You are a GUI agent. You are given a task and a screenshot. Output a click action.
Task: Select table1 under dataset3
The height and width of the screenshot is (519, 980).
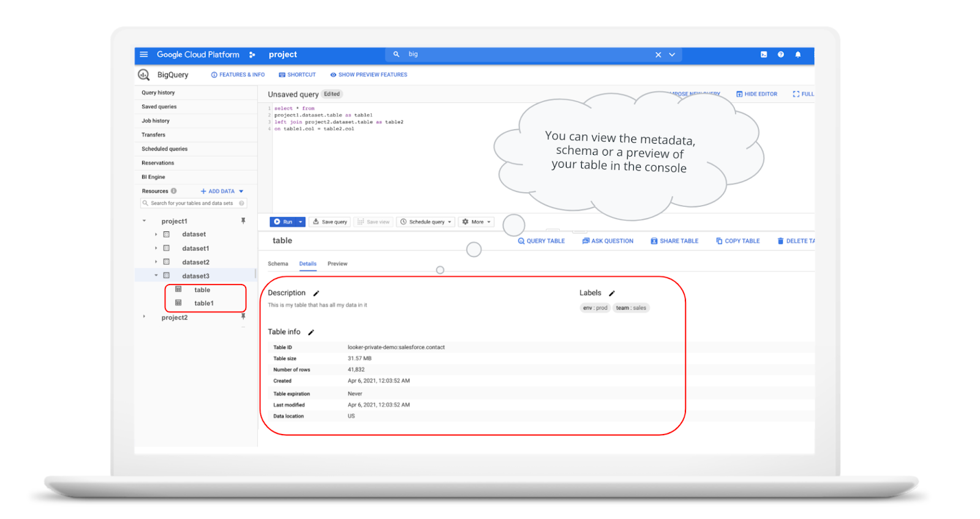[x=204, y=304]
